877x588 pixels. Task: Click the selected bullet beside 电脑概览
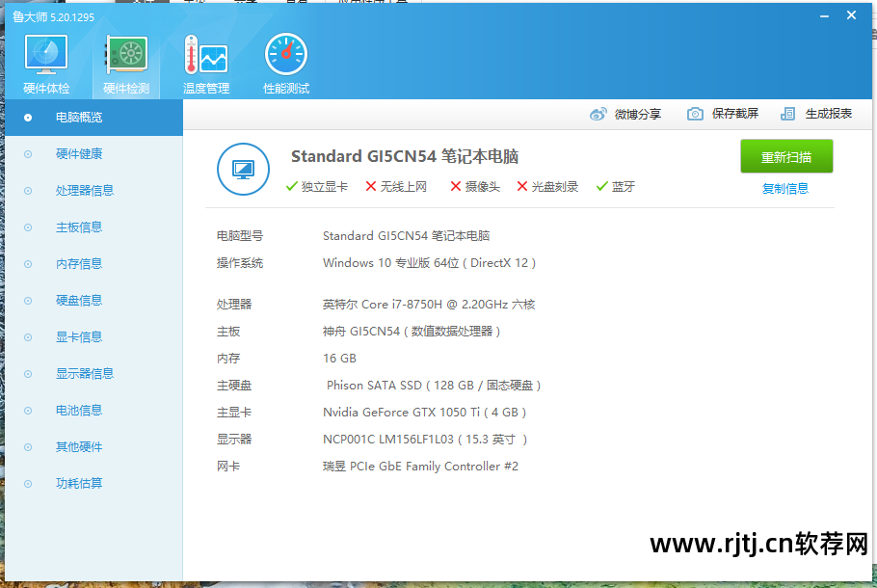pyautogui.click(x=28, y=118)
